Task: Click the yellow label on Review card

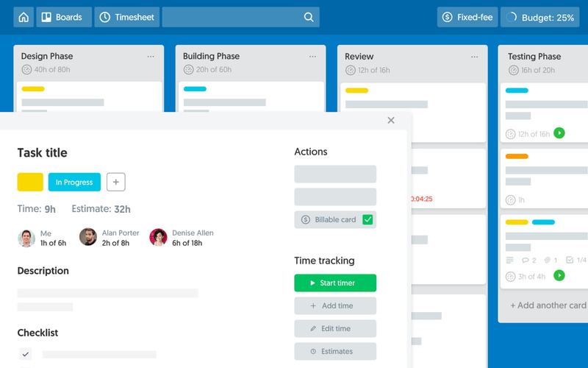Action: (356, 90)
